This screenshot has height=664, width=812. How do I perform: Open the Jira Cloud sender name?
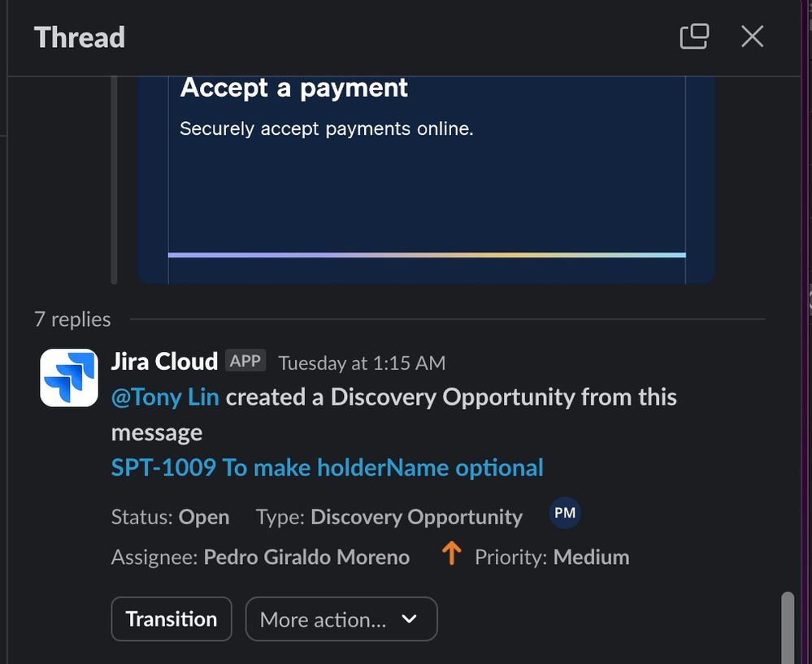(164, 362)
